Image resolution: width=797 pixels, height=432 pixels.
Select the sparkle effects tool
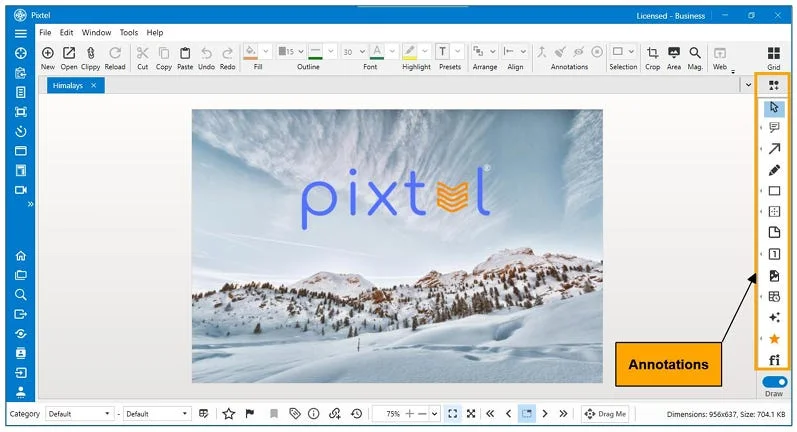pos(774,317)
